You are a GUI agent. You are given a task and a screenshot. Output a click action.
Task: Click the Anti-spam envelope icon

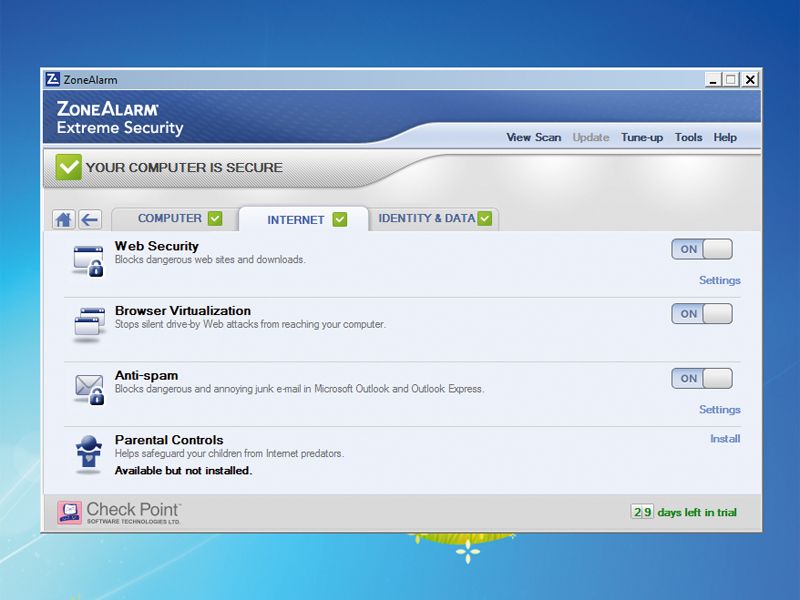tap(89, 390)
